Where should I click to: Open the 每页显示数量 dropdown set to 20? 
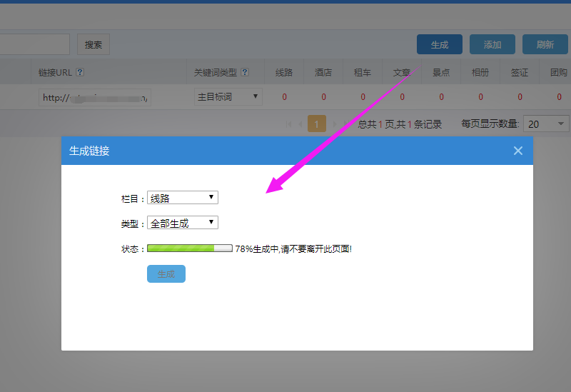[546, 124]
